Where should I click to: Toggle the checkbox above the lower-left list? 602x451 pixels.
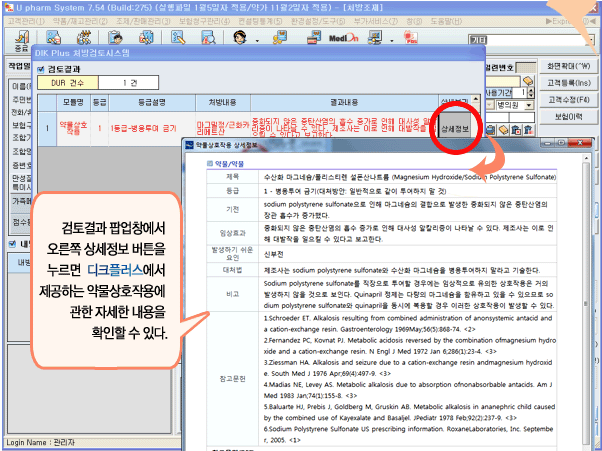(12, 244)
